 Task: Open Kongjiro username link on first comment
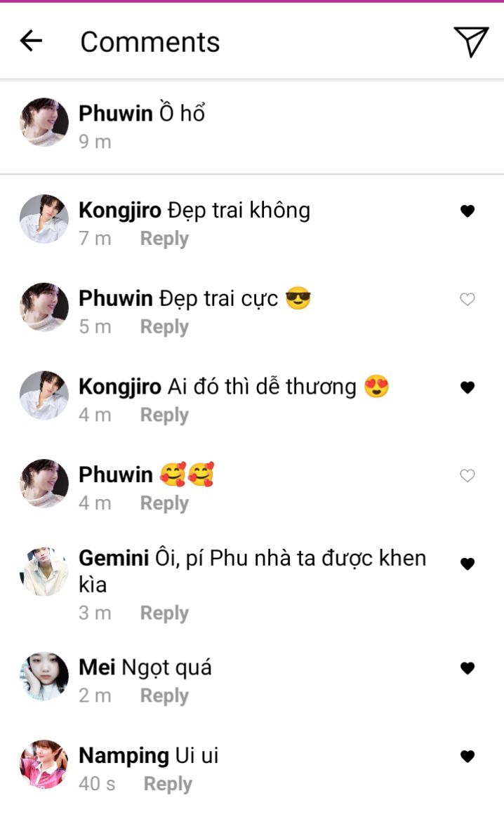[x=120, y=211]
